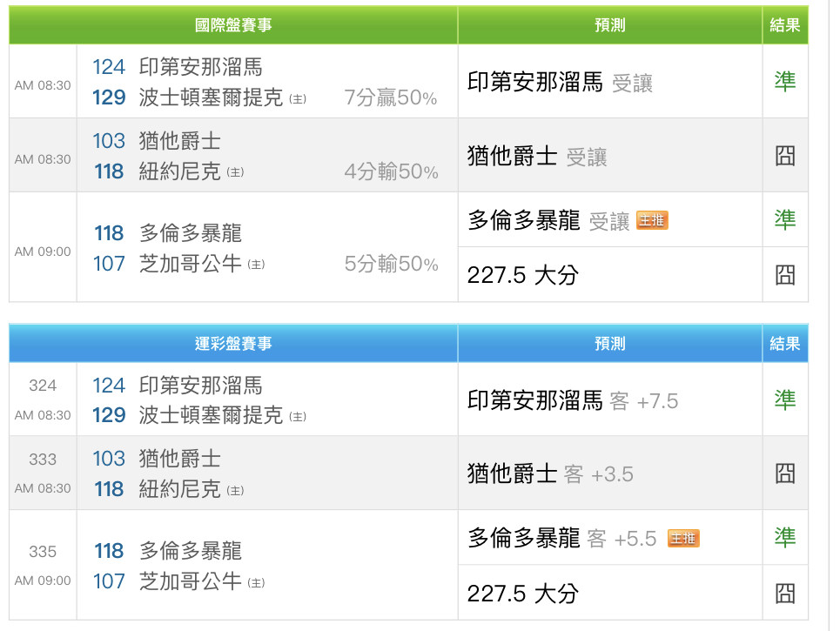Image resolution: width=840 pixels, height=631 pixels.
Task: Click the 多倫多暴龍 team name in 國際盤 matchup
Action: [190, 233]
